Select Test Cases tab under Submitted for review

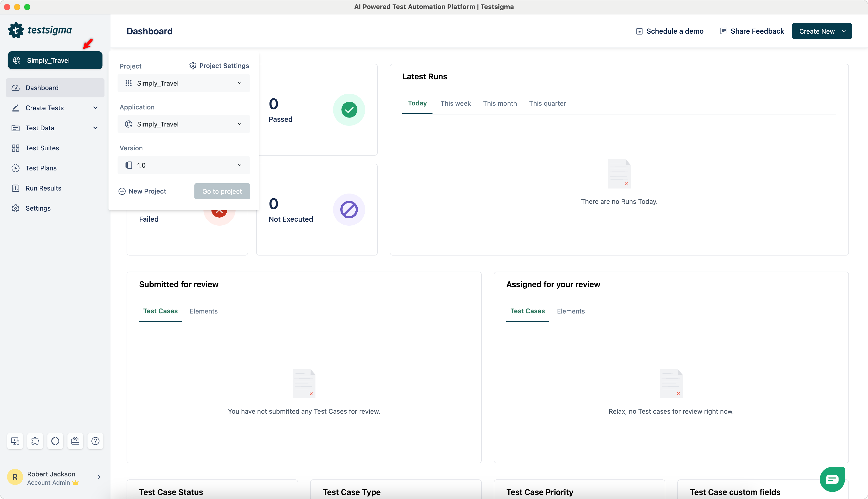(160, 311)
